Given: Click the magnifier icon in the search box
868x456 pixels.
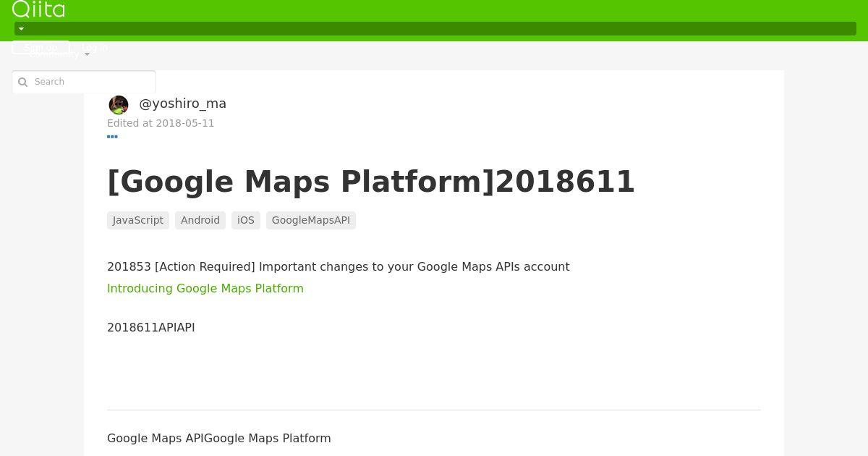Looking at the screenshot, I should coord(22,82).
